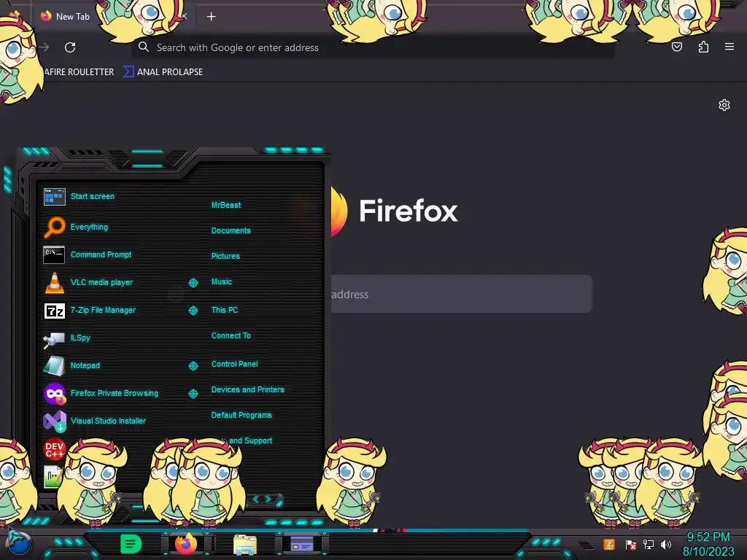Click the Firefox Private Browsing mask icon
This screenshot has width=747, height=560.
point(55,394)
